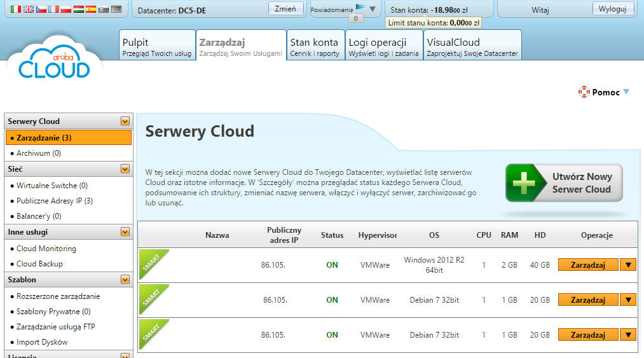The height and width of the screenshot is (358, 644).
Task: Open Cloud Backup
Action: point(40,264)
